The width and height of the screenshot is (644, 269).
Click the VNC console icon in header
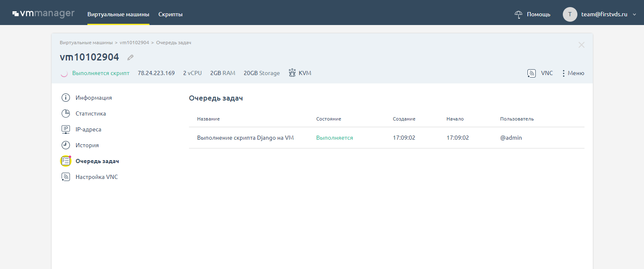(531, 73)
